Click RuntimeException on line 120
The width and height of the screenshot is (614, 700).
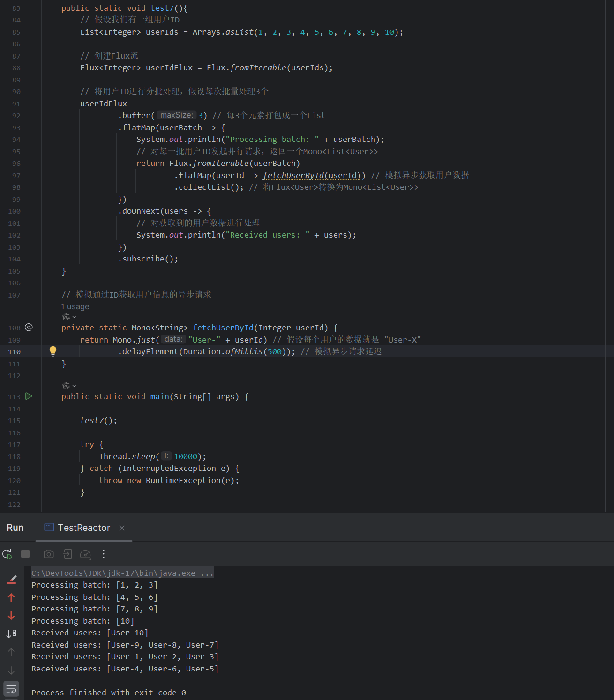pos(183,480)
